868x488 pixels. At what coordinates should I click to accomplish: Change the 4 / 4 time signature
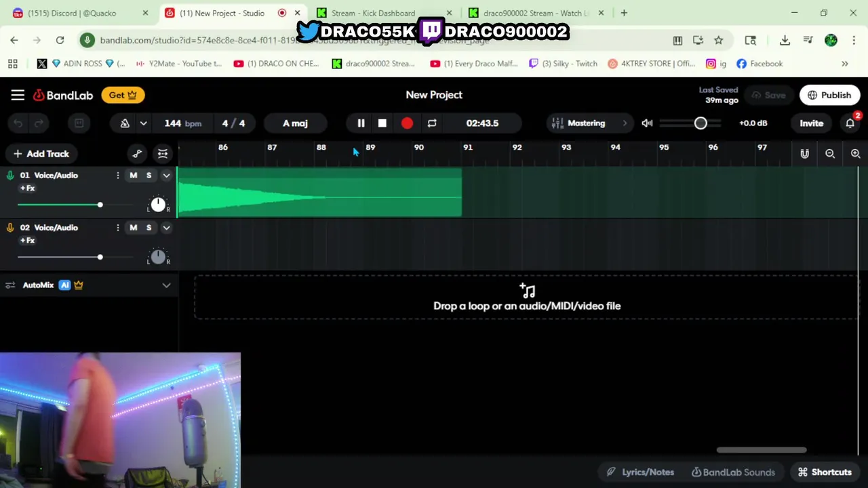(x=233, y=123)
